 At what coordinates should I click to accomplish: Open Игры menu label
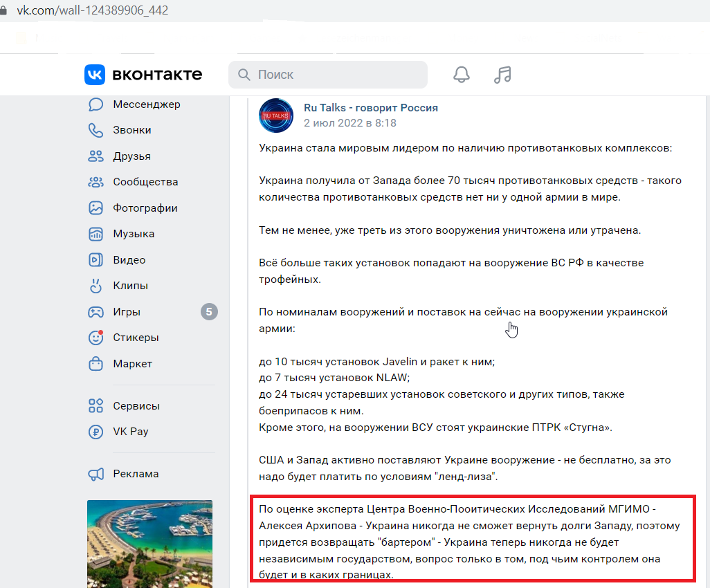coord(127,312)
